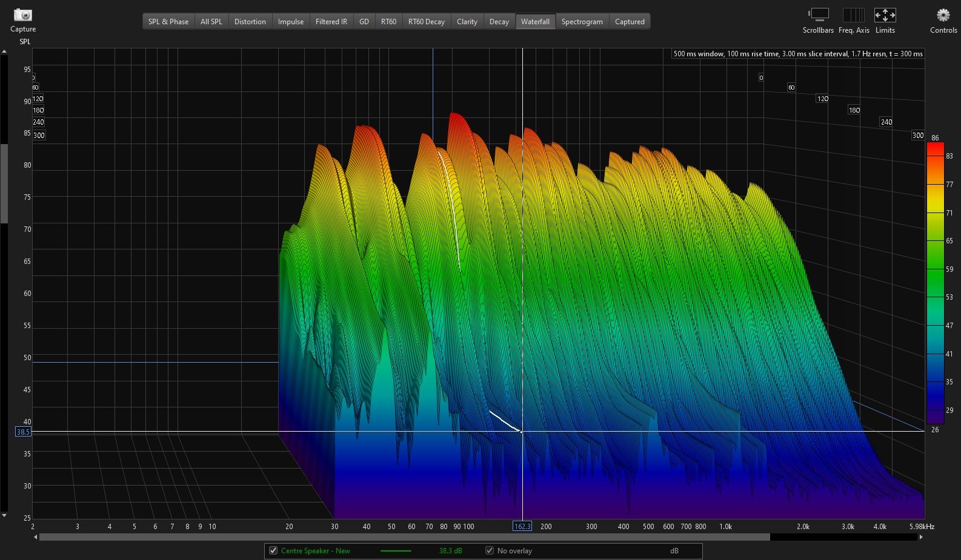Click the Capture camera icon
The image size is (961, 560).
click(23, 15)
